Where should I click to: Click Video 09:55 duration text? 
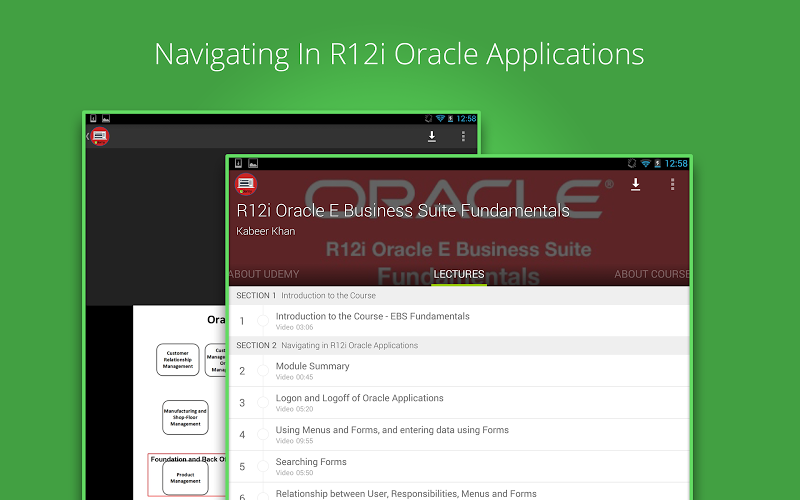click(294, 441)
